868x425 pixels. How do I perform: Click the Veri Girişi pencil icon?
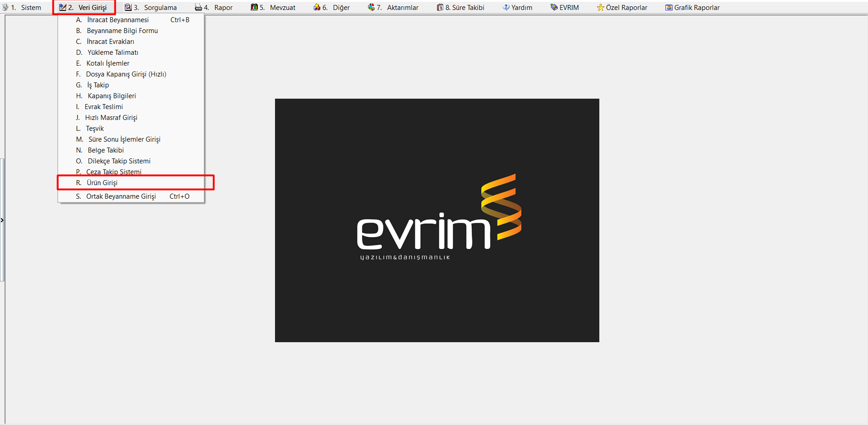tap(63, 8)
